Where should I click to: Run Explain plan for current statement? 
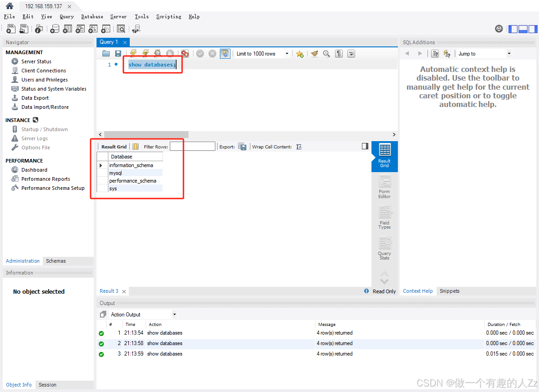point(158,53)
